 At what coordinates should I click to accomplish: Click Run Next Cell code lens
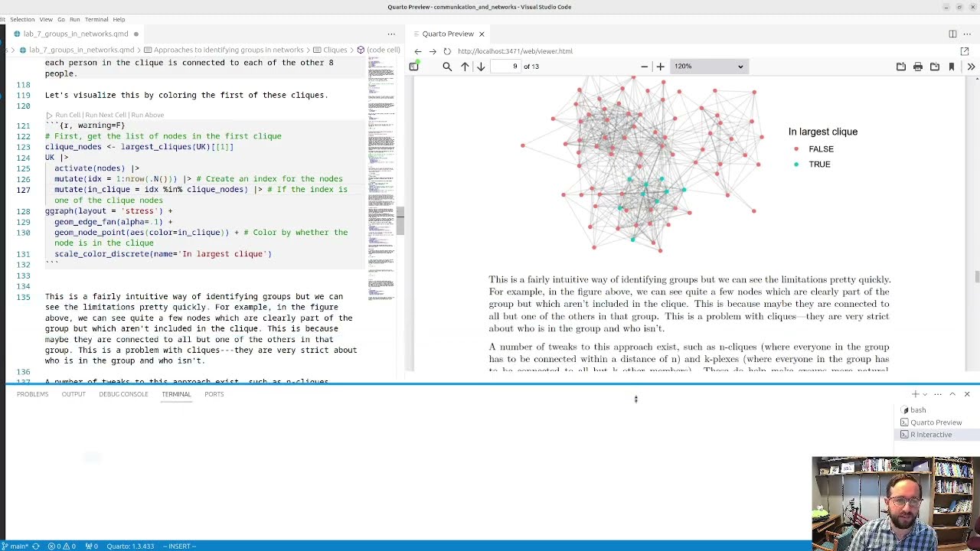pos(106,115)
